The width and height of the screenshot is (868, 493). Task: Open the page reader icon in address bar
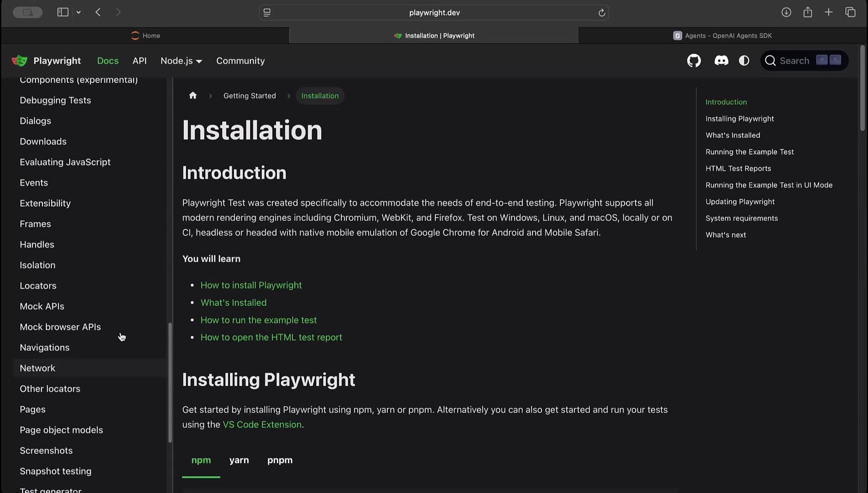point(267,13)
